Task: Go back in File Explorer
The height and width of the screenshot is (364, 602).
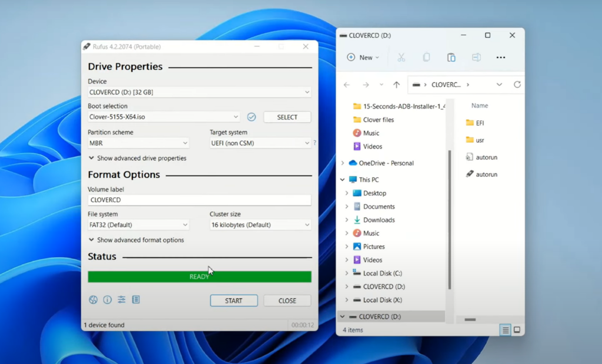Action: (347, 85)
